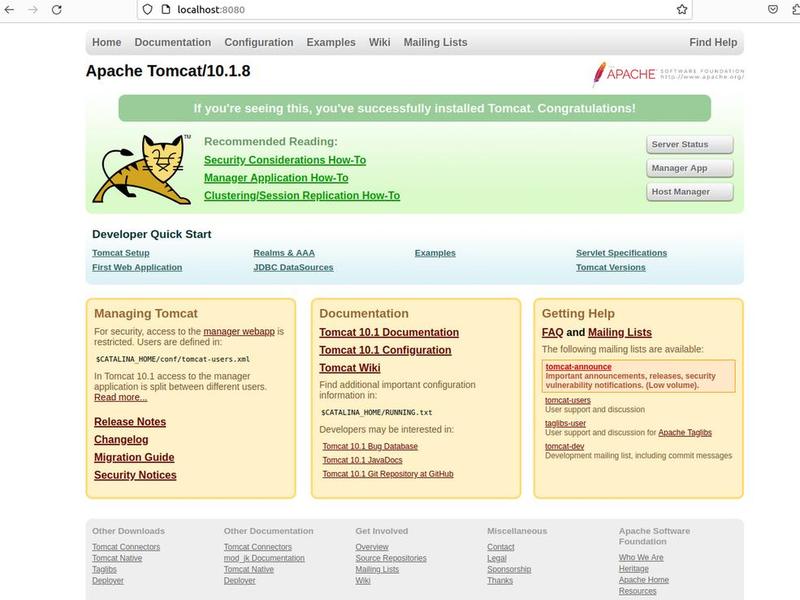Open Tomcat 10.1 Documentation link
The width and height of the screenshot is (800, 600).
click(389, 333)
